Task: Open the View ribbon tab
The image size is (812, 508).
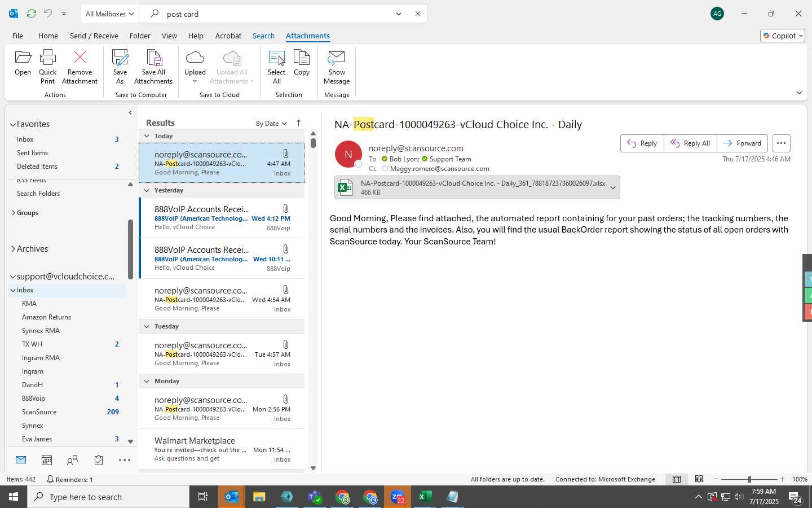Action: (169, 36)
